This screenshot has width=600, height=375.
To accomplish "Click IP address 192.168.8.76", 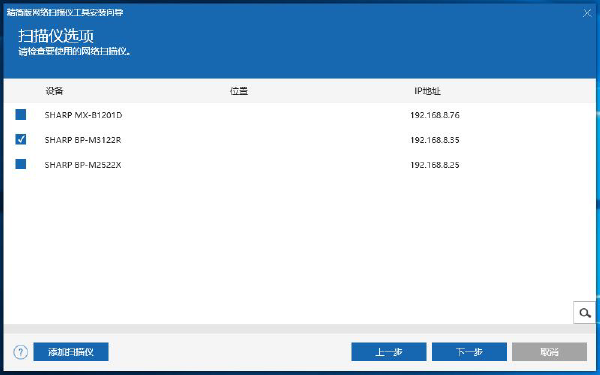I will pyautogui.click(x=435, y=115).
